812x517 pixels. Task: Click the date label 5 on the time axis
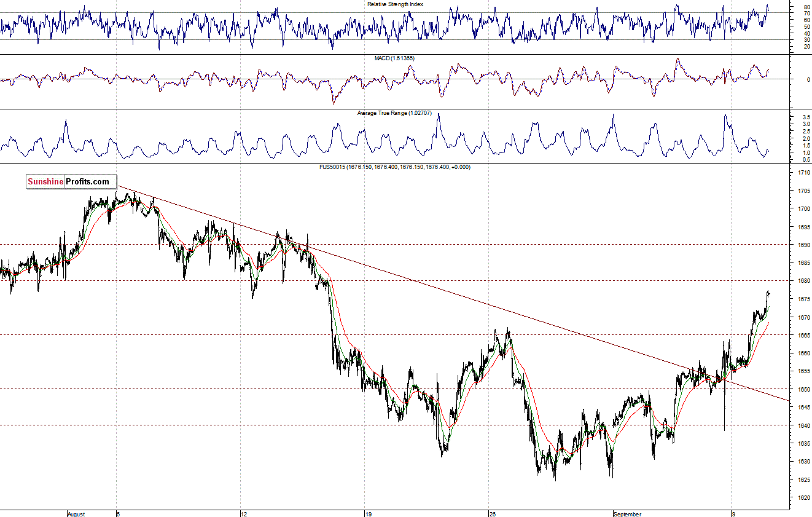(x=119, y=513)
